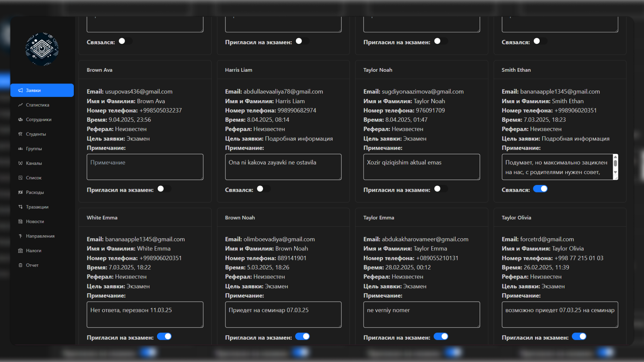This screenshot has height=362, width=644.
Task: Click the Каналы icon in sidebar
Action: 20,163
